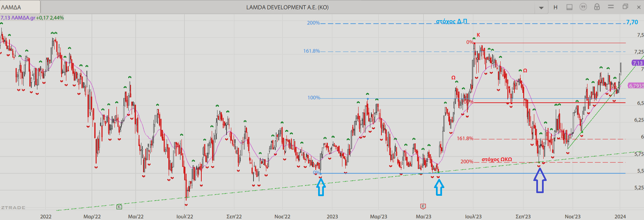Close the chart window with the X
644x220 pixels.
click(639, 7)
